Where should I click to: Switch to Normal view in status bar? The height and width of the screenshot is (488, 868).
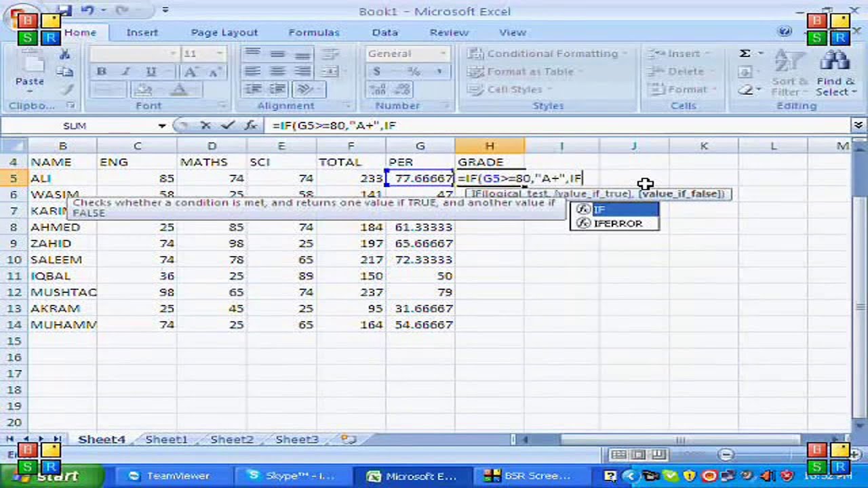tap(618, 455)
